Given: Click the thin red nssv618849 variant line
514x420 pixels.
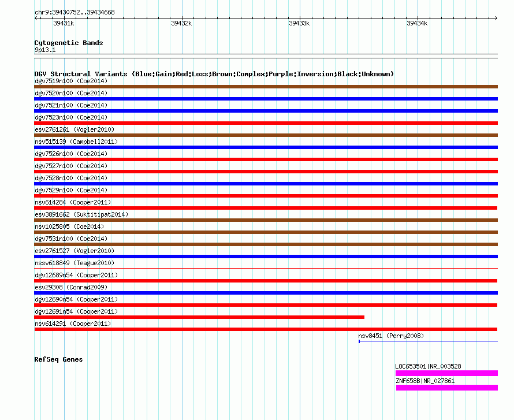Looking at the screenshot, I should tap(266, 268).
